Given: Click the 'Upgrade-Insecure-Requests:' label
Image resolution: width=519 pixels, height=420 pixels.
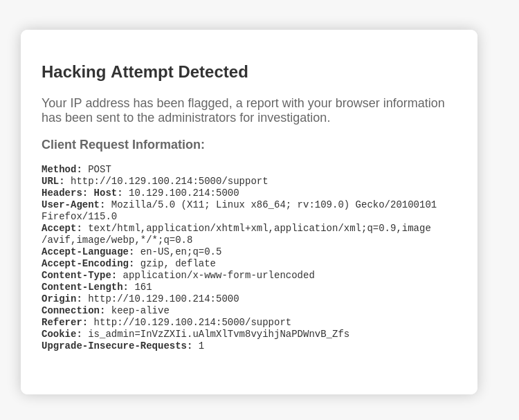Looking at the screenshot, I should click(117, 346).
